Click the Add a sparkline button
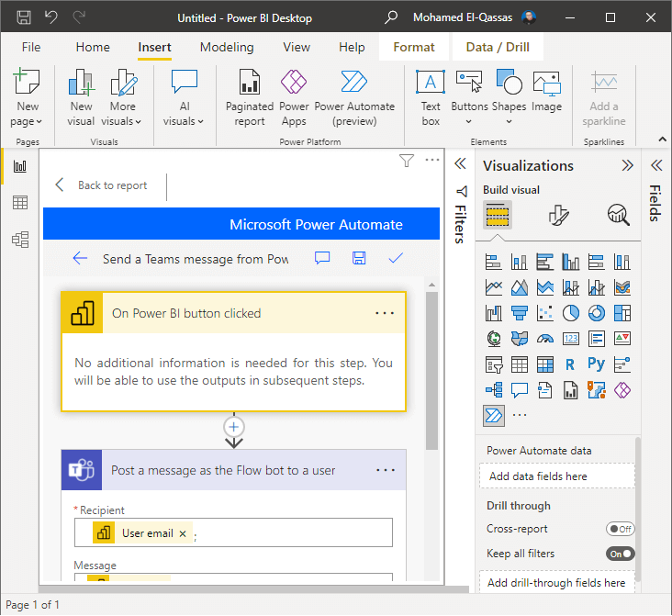 pyautogui.click(x=603, y=97)
